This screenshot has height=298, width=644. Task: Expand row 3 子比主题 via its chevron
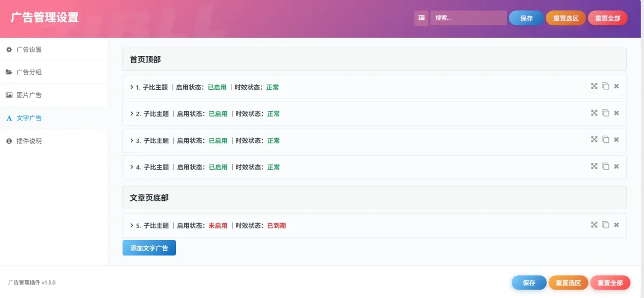[x=132, y=140]
